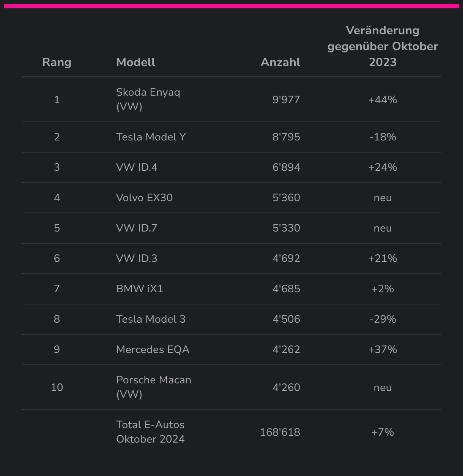Select the Skoda Enyaq (VW) model cell

pyautogui.click(x=148, y=99)
